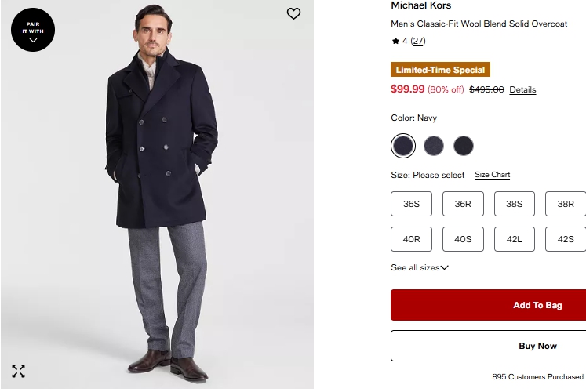The height and width of the screenshot is (392, 586).
Task: Open the Size Chart link
Action: coord(492,175)
